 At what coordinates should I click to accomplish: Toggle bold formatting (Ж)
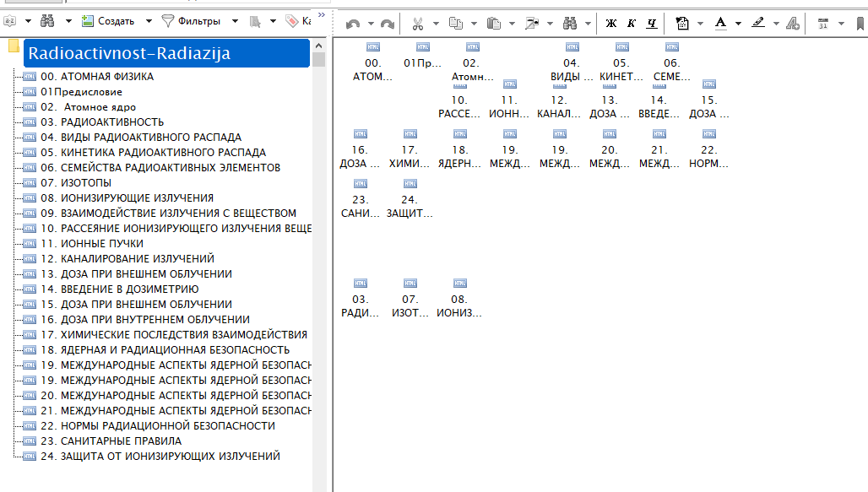coord(611,24)
